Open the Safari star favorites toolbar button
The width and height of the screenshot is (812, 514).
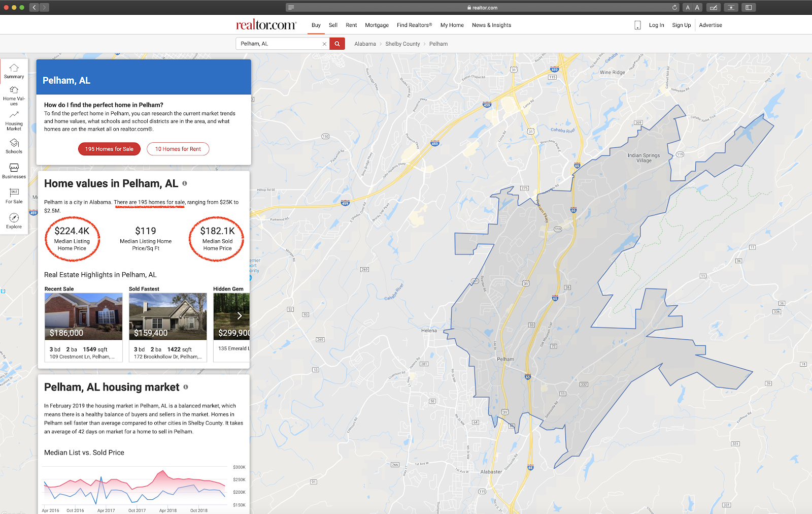pyautogui.click(x=731, y=8)
